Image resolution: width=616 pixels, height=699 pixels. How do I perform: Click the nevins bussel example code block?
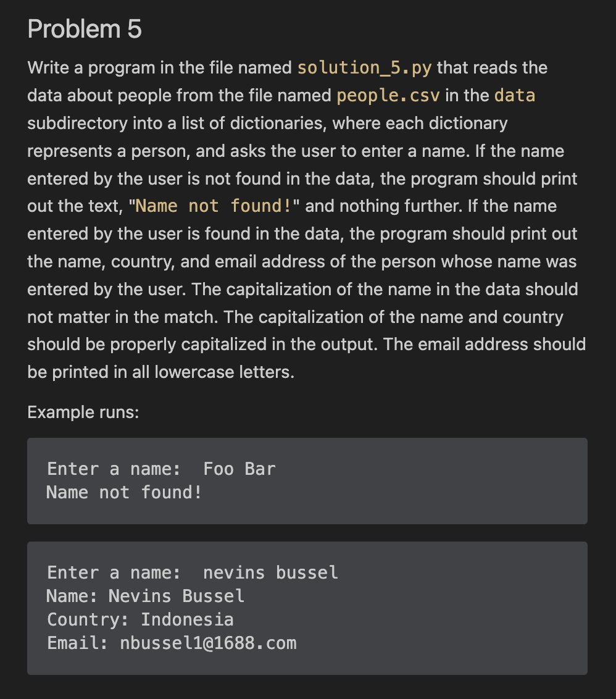[307, 608]
